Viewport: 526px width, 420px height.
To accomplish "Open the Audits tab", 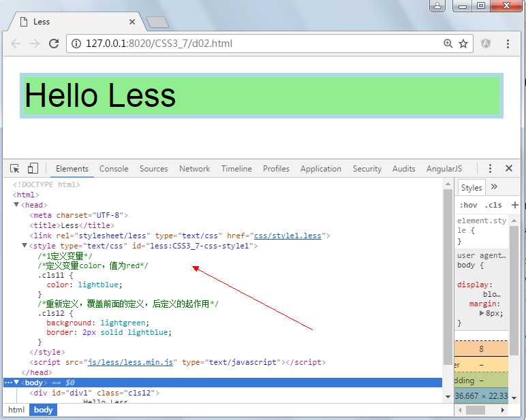I will point(404,169).
